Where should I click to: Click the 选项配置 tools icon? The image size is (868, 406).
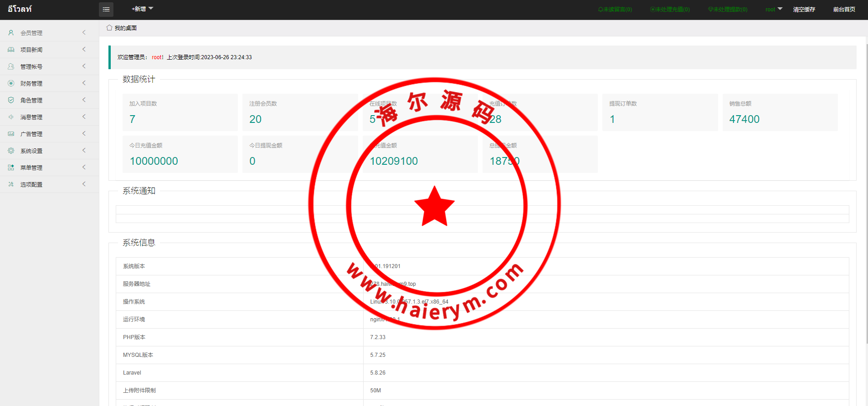pyautogui.click(x=11, y=184)
